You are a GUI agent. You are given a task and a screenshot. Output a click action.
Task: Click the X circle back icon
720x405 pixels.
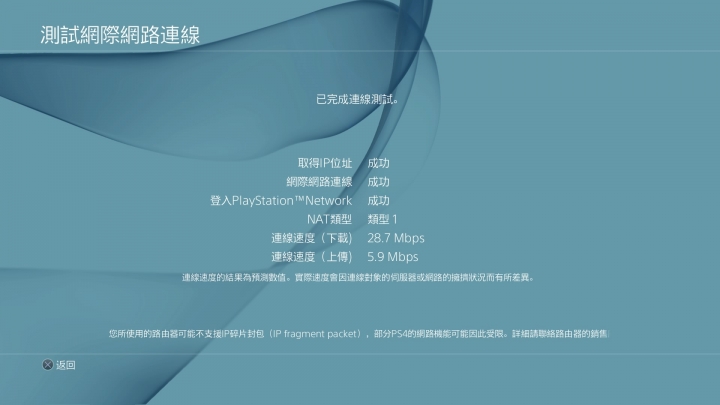click(48, 365)
